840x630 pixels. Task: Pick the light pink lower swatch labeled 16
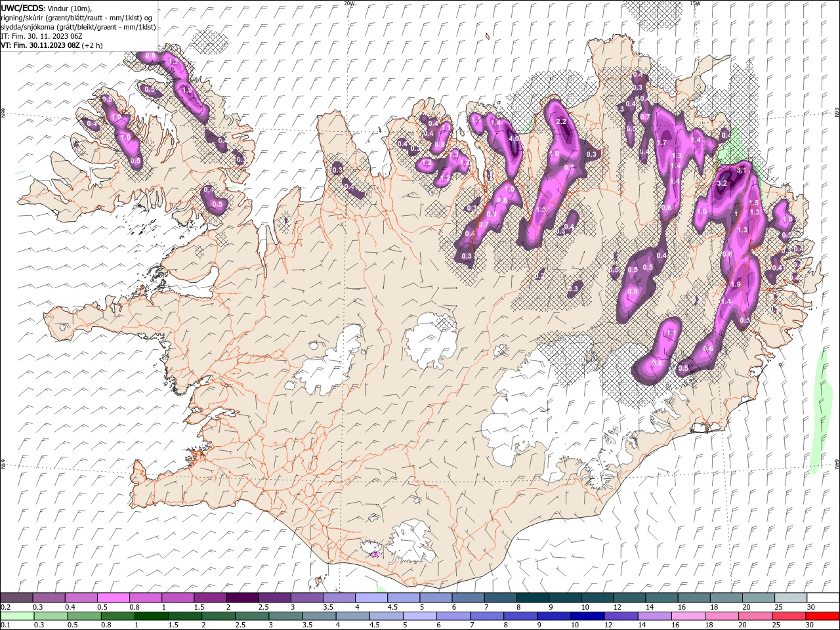point(688,616)
